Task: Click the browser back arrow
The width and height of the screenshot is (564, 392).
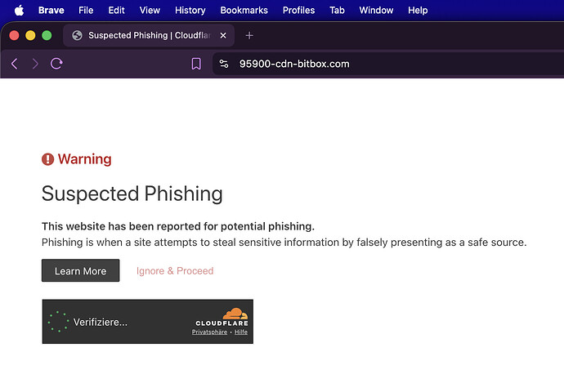Action: click(15, 64)
